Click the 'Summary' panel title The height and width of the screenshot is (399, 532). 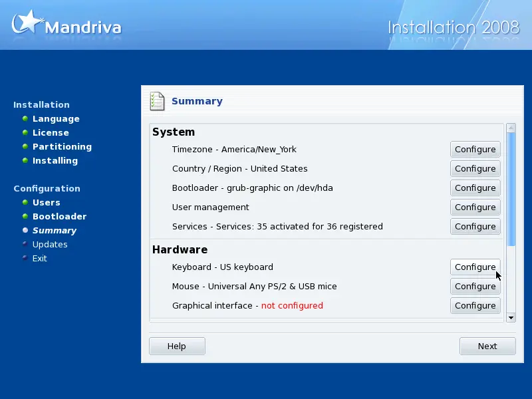coord(197,101)
